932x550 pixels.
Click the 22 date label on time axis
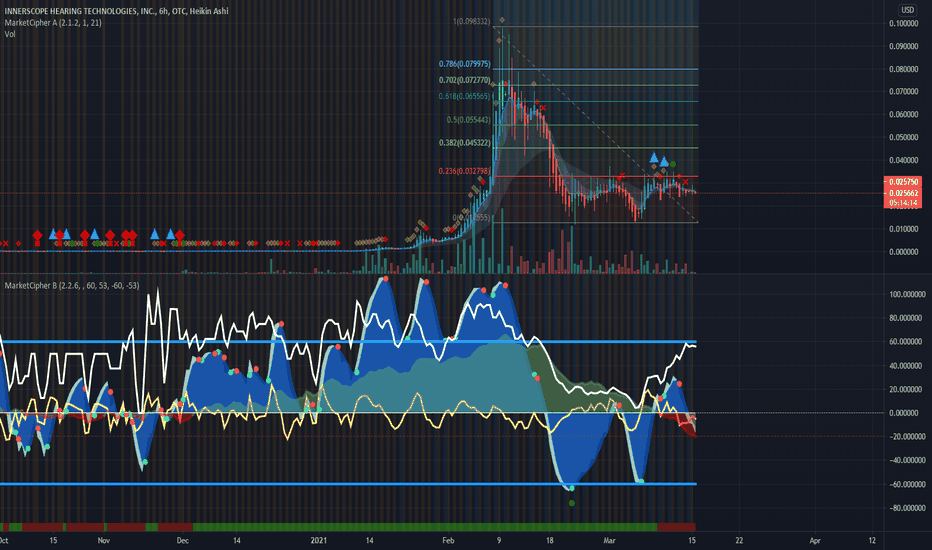click(x=739, y=540)
